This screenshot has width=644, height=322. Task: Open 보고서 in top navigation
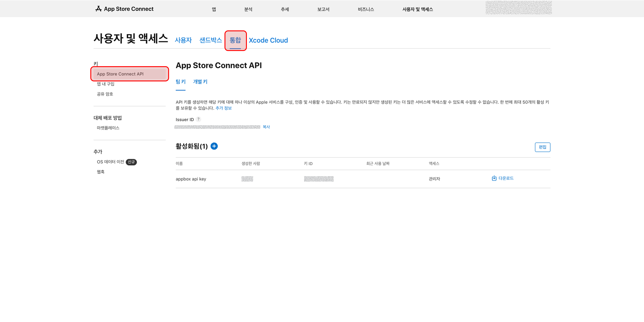(323, 9)
